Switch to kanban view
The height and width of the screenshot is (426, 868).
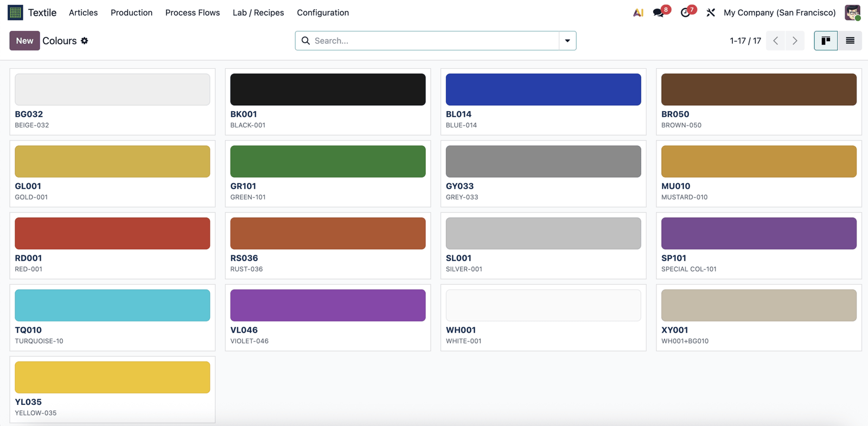click(x=826, y=41)
